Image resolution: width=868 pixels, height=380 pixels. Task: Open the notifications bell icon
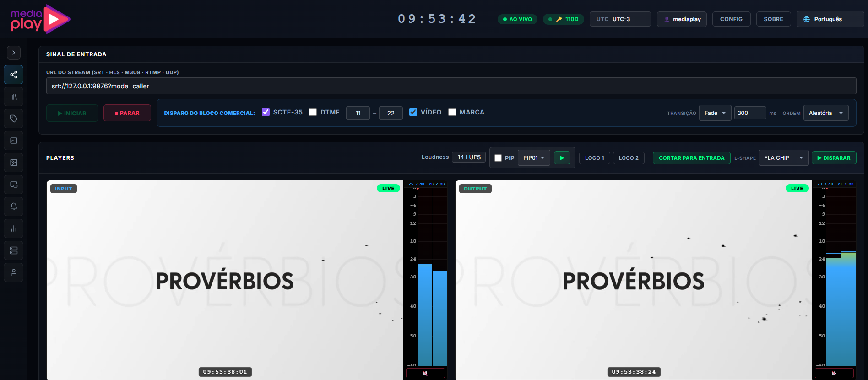(x=14, y=206)
